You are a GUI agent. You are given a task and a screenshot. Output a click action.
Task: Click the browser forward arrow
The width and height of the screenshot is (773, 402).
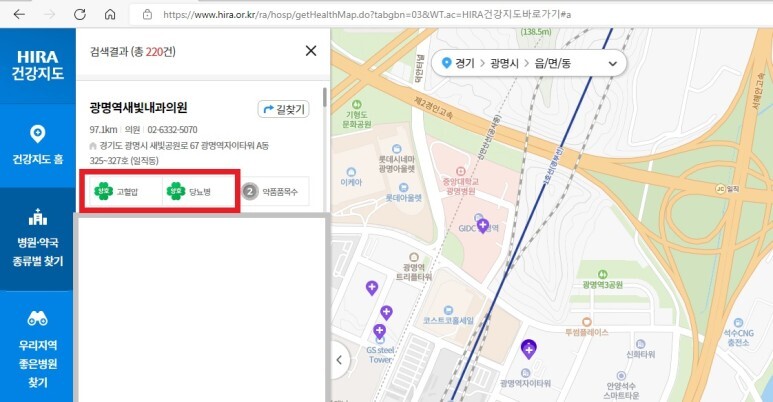pyautogui.click(x=49, y=14)
